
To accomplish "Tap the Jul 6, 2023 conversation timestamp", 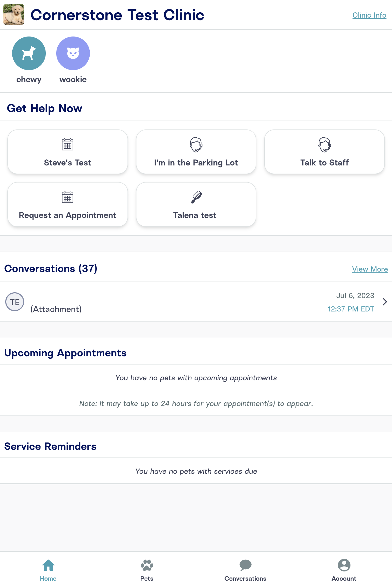I will click(x=355, y=296).
